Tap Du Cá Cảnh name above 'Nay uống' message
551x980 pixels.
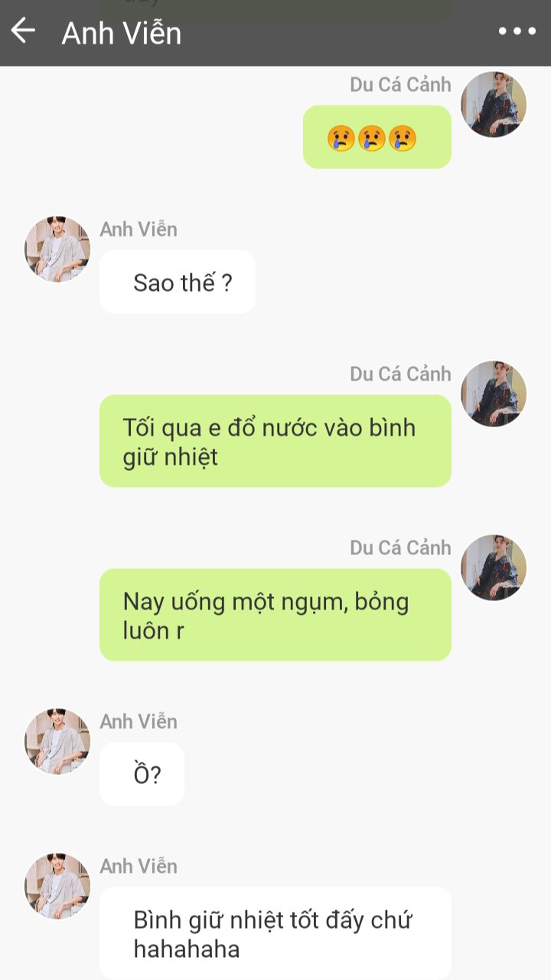400,548
